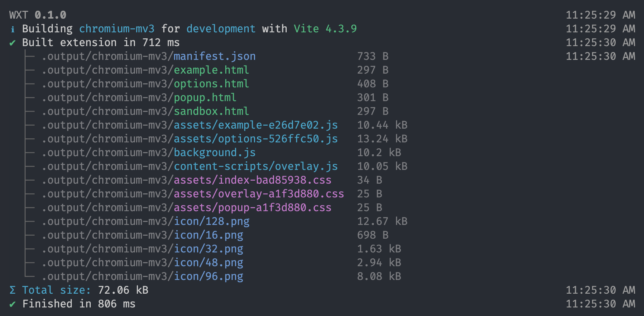Click the timestamp on the Building line
This screenshot has width=644, height=316.
[x=600, y=29]
